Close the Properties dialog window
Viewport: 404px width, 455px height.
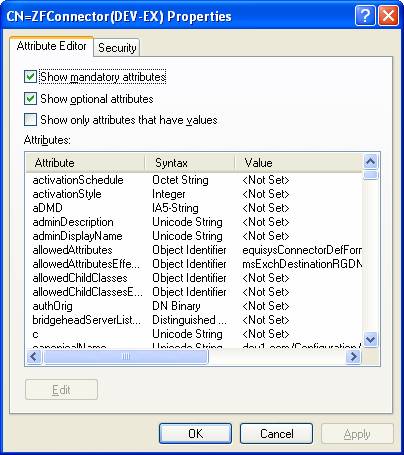click(388, 16)
